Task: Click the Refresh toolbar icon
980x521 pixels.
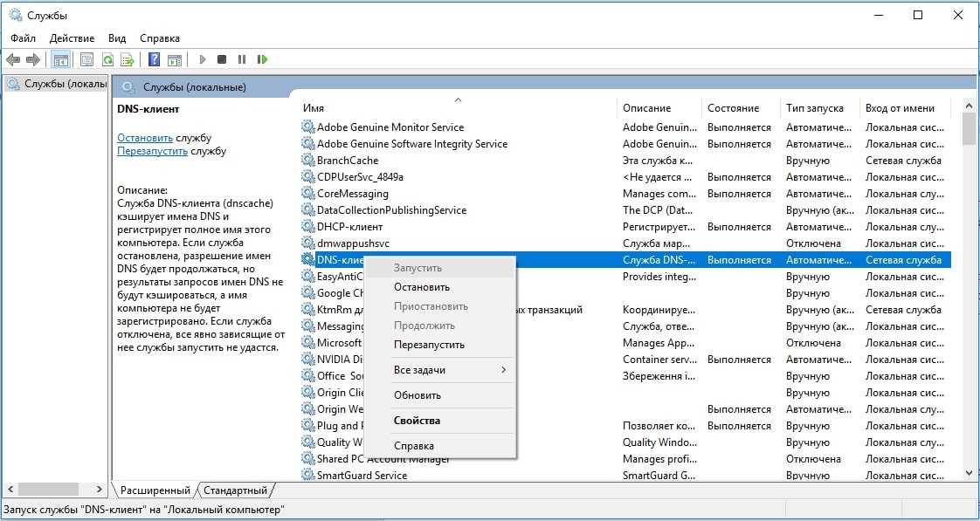Action: coord(107,59)
